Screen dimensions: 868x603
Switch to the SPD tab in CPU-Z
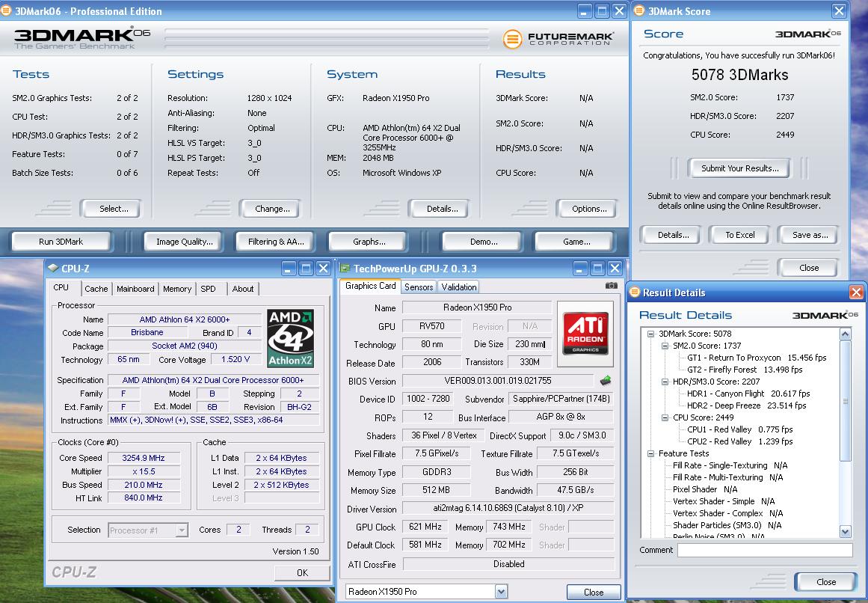pos(208,289)
